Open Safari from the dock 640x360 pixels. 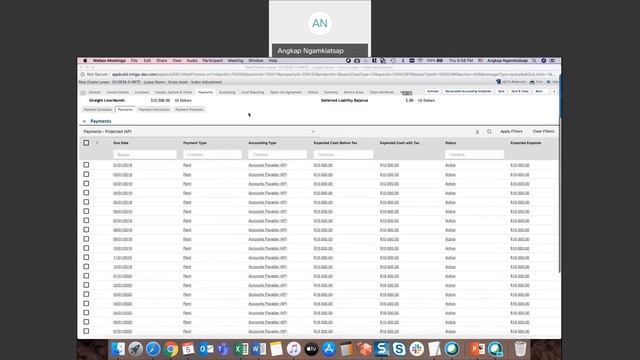153,349
